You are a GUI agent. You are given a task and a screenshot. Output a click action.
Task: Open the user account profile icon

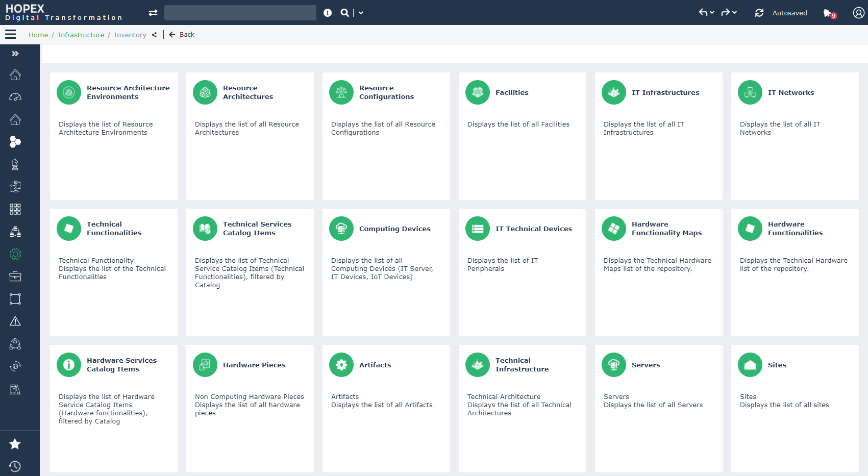click(x=858, y=13)
